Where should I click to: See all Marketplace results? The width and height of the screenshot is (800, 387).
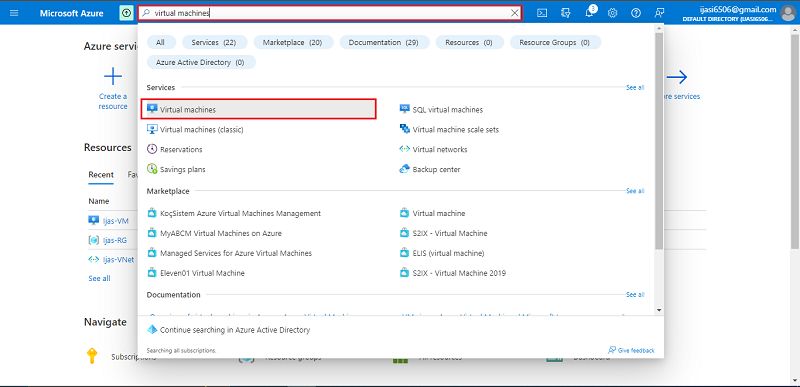tap(635, 191)
